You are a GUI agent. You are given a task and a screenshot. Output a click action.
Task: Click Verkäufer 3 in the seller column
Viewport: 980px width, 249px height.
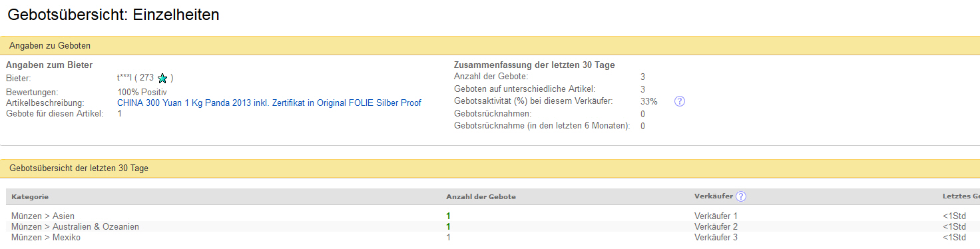coord(716,237)
